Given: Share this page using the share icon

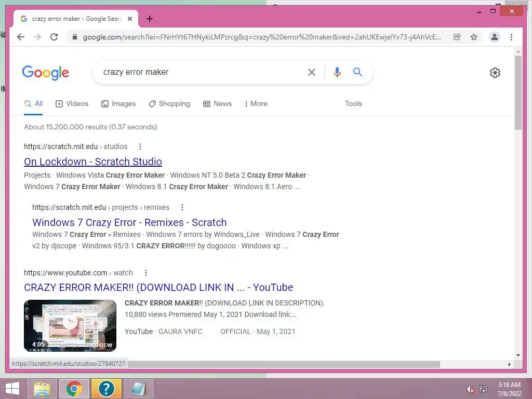Looking at the screenshot, I should [x=457, y=37].
